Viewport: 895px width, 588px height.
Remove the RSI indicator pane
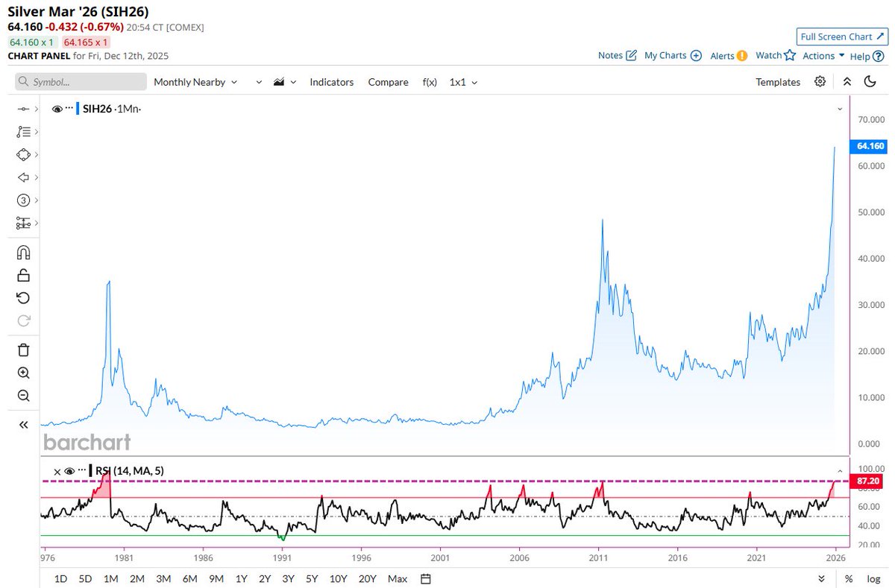[57, 471]
